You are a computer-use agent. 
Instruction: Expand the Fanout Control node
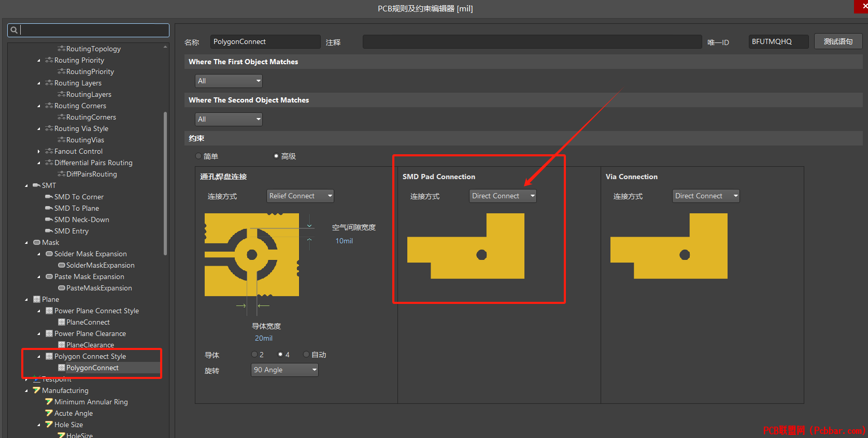coord(39,151)
